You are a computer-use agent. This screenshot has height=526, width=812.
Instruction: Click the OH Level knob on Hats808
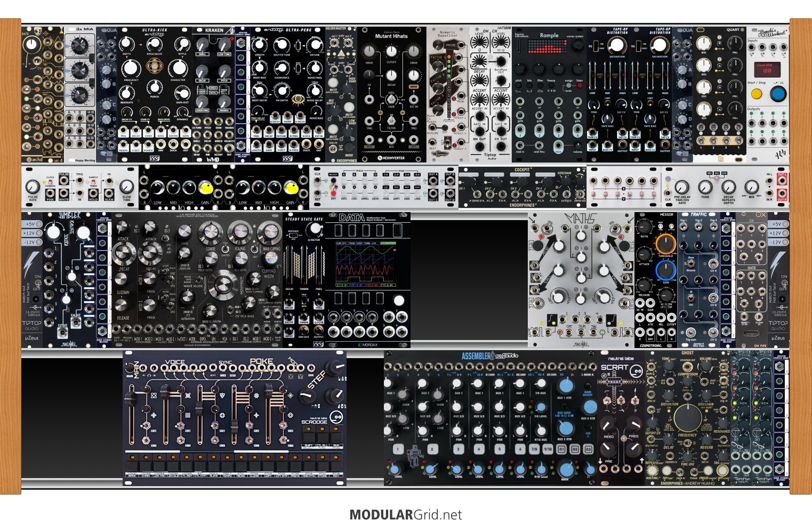[479, 43]
